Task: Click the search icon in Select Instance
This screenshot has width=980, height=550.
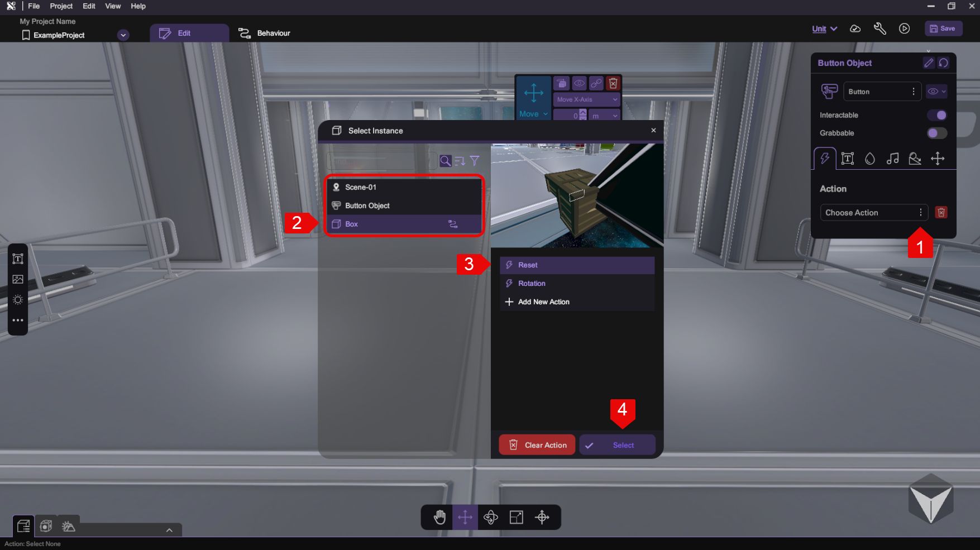Action: click(445, 161)
